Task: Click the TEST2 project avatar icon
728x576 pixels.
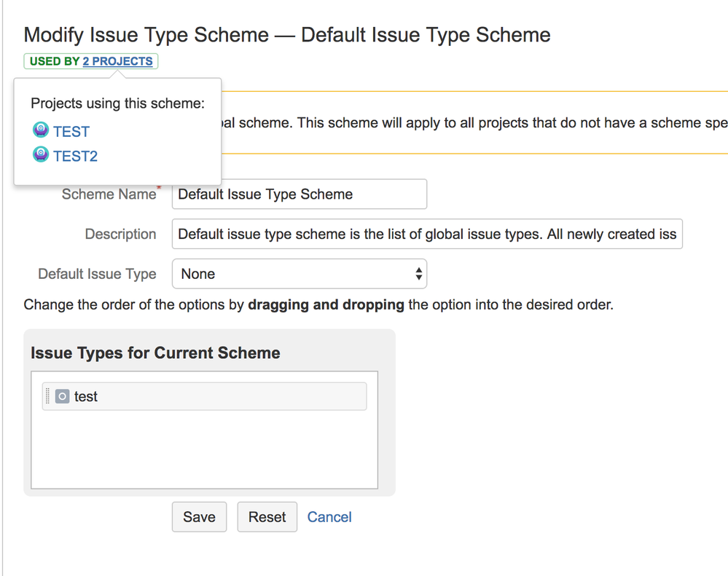Action: coord(41,154)
